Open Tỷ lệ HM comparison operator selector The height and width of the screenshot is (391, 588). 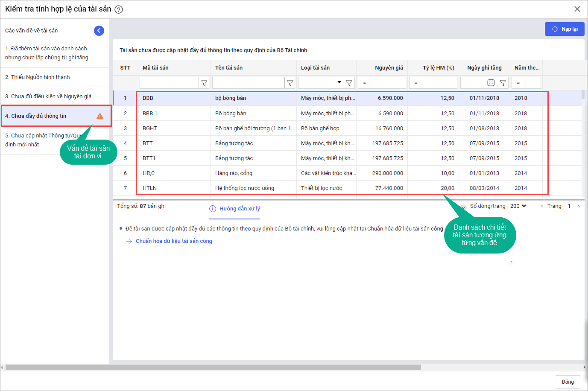point(415,83)
